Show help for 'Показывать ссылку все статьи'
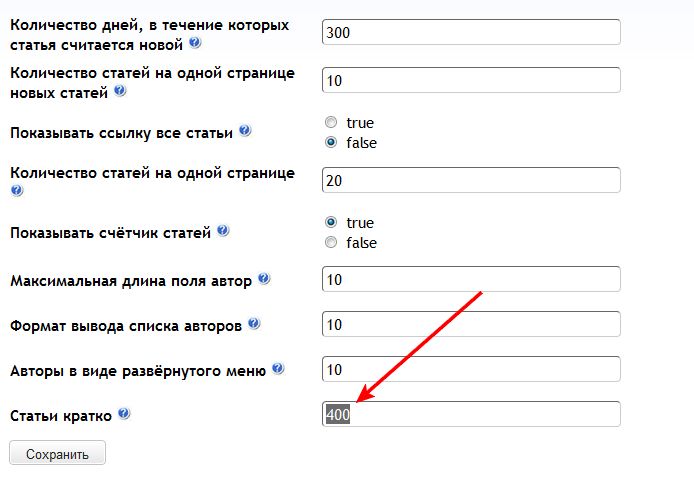This screenshot has height=487, width=694. [245, 131]
